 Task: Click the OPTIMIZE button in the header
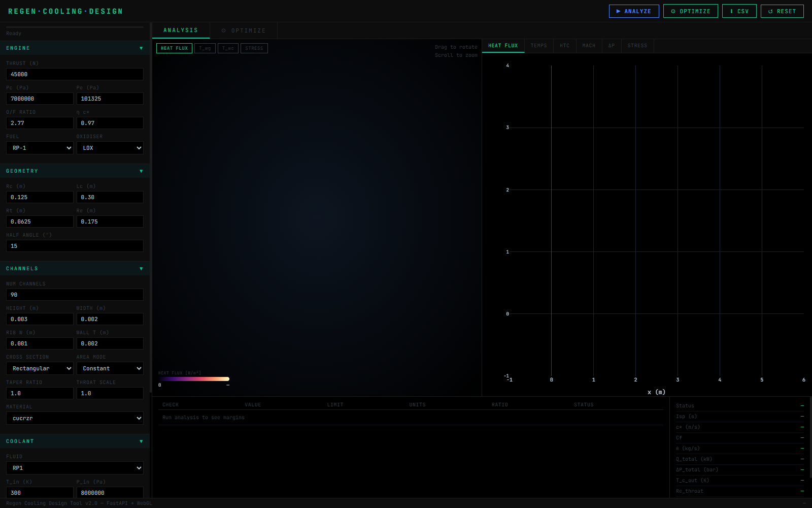pyautogui.click(x=691, y=11)
